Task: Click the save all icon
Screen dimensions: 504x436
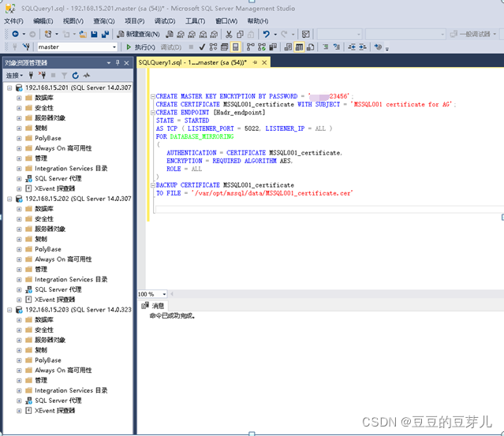Action: tap(105, 34)
